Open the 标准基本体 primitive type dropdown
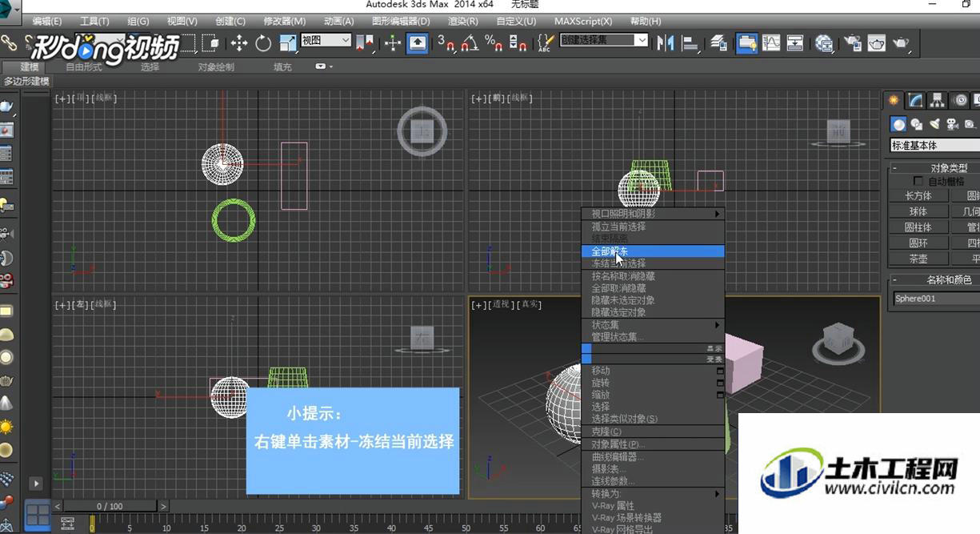980x534 pixels. pos(935,146)
